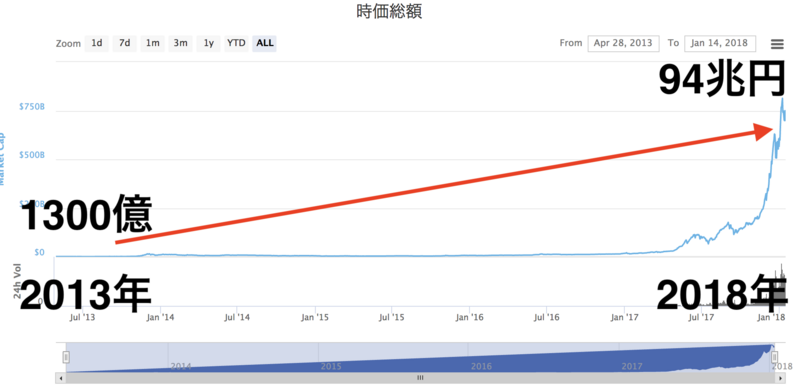The width and height of the screenshot is (800, 392).
Task: Click the Jul '13 axis label
Action: click(x=83, y=317)
